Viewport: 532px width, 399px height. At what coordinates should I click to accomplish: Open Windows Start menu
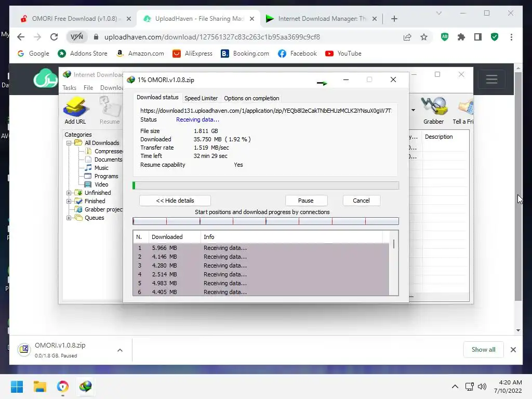(17, 387)
